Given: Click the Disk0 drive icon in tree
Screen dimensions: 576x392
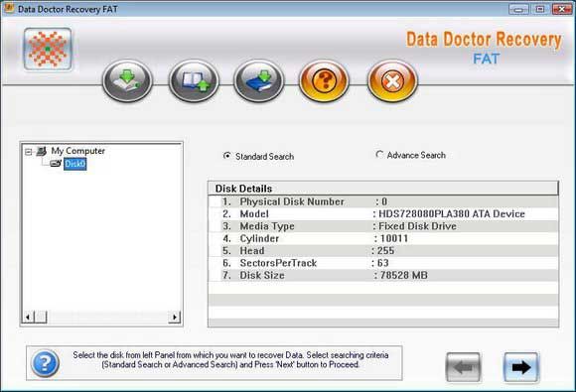Looking at the screenshot, I should 56,164.
